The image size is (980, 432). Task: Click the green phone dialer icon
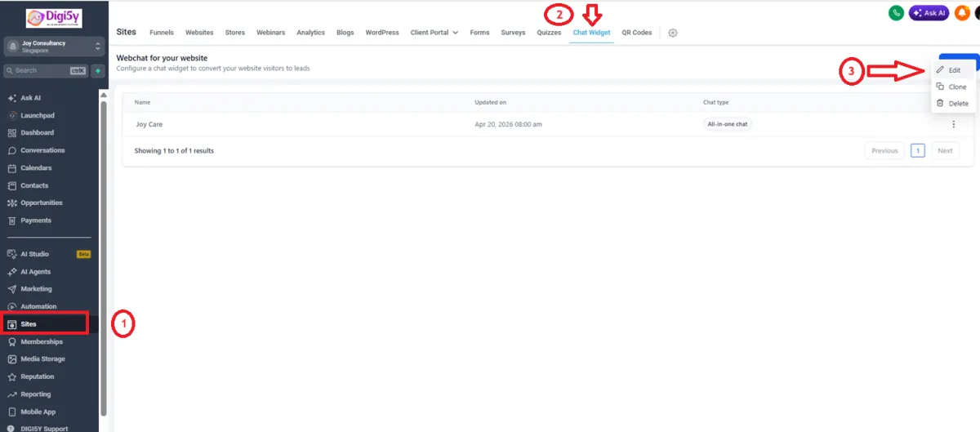point(896,13)
